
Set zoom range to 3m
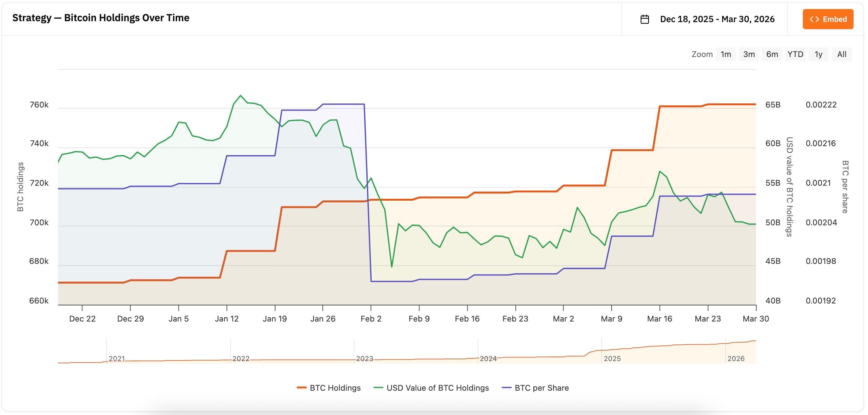(x=749, y=54)
